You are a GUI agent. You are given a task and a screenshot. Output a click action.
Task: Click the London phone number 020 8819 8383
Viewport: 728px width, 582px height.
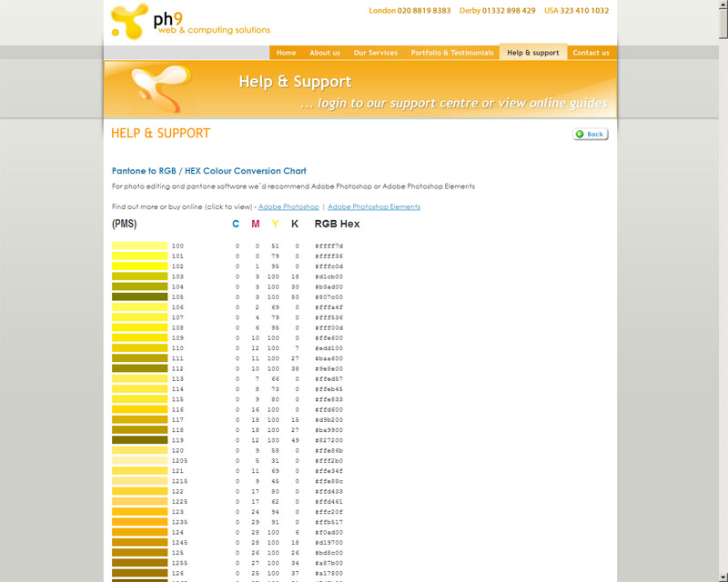[424, 10]
